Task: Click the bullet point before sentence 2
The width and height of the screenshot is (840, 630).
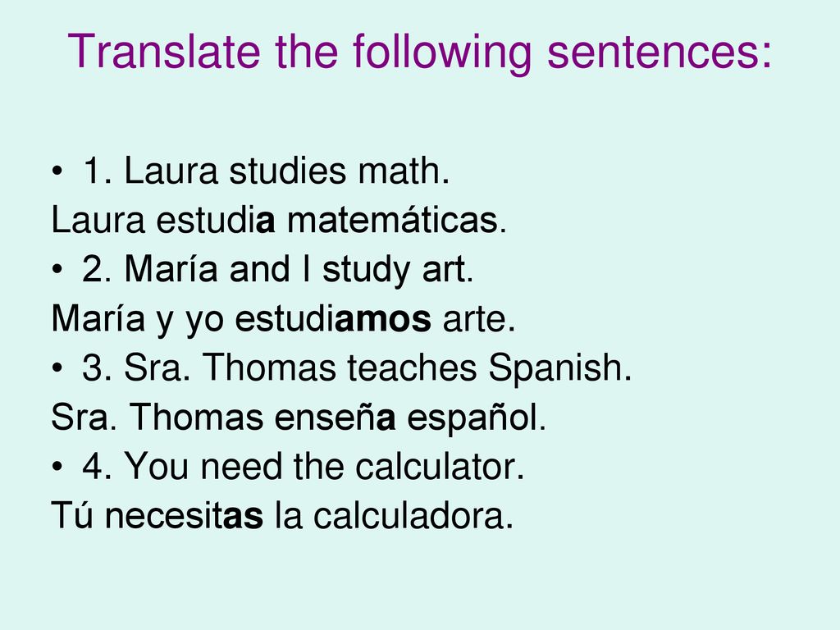Action: [x=57, y=271]
